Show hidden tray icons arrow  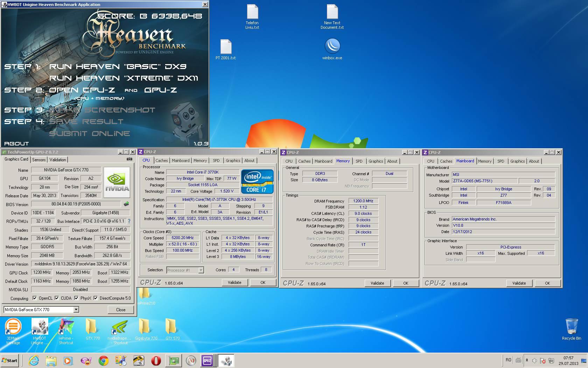[527, 360]
